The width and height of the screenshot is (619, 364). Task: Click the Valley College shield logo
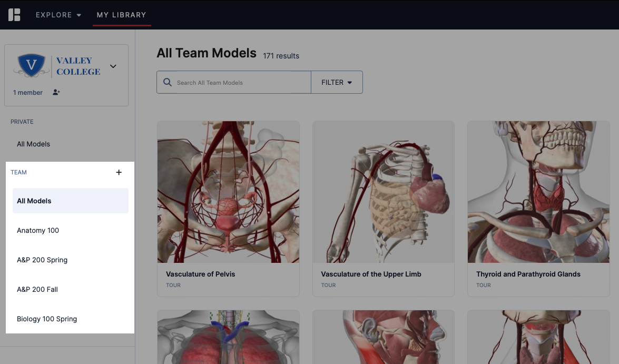32,65
